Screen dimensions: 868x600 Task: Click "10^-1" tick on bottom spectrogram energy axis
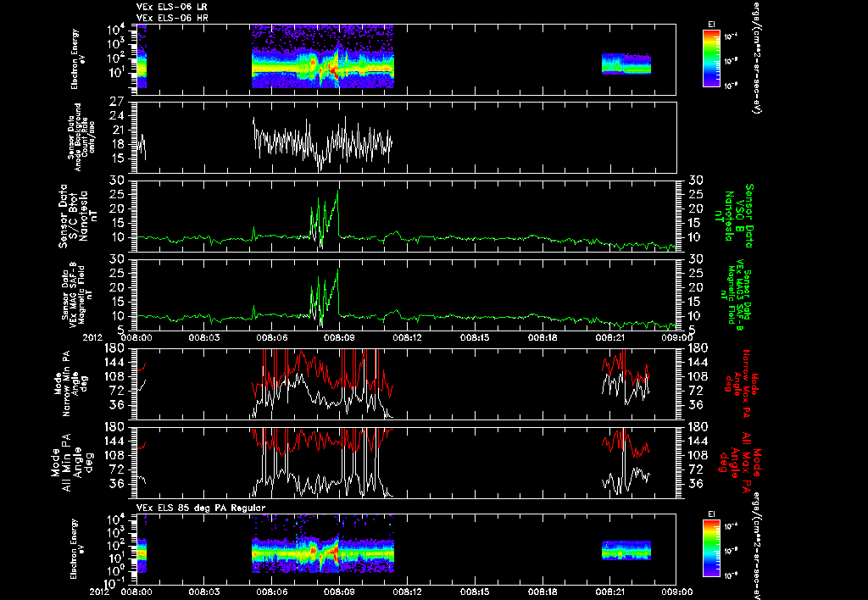(x=113, y=583)
